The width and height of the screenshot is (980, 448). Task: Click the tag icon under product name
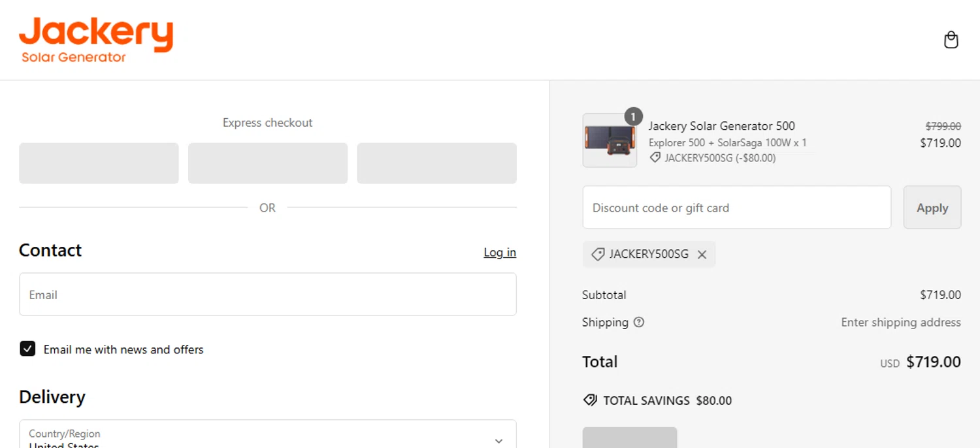(x=655, y=158)
